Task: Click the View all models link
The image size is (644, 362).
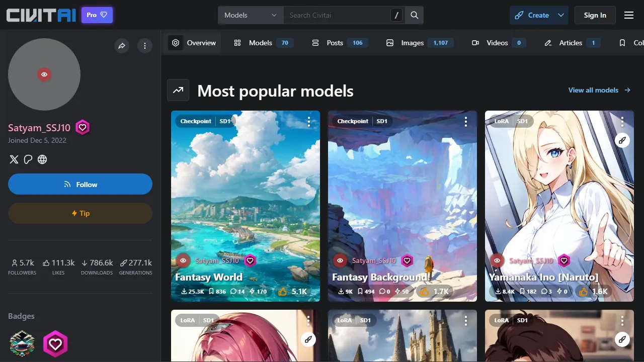Action: click(x=594, y=90)
